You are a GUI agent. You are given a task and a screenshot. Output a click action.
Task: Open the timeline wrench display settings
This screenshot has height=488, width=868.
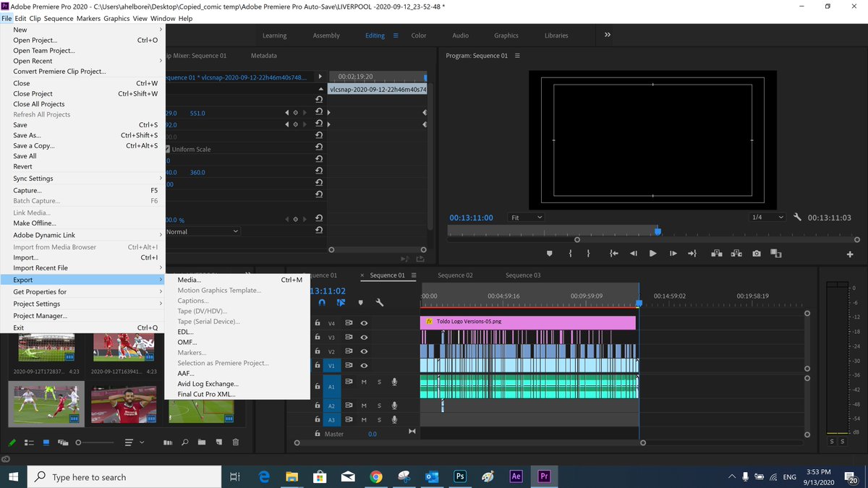(379, 303)
